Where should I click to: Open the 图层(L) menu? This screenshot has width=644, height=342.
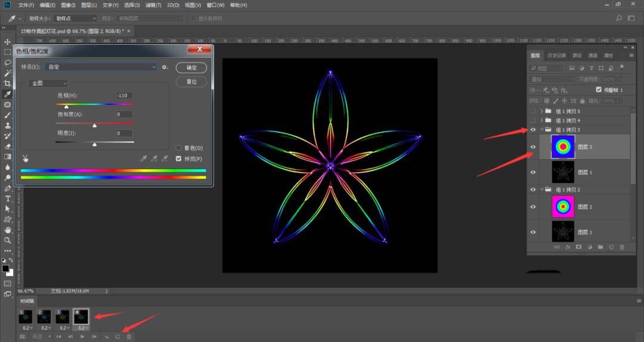(89, 5)
